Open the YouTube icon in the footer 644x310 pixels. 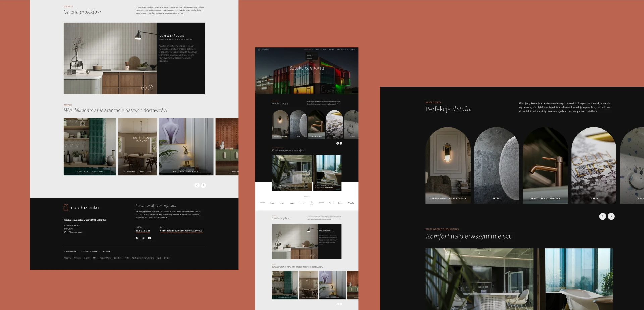pyautogui.click(x=150, y=238)
